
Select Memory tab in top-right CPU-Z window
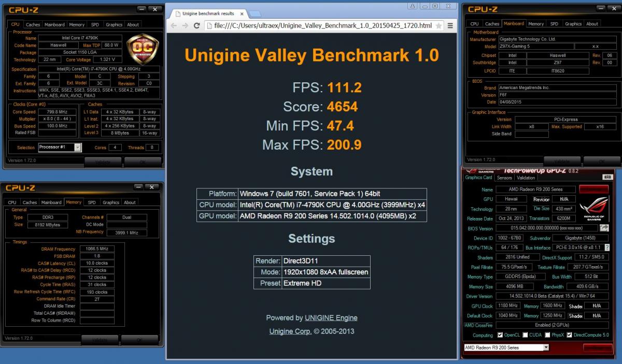tap(536, 24)
